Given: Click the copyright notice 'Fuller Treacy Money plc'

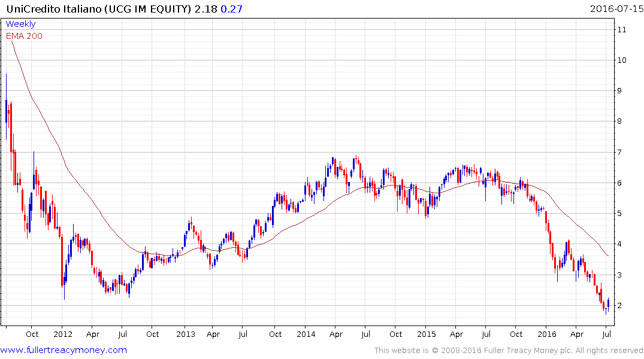Looking at the screenshot, I should 528,351.
